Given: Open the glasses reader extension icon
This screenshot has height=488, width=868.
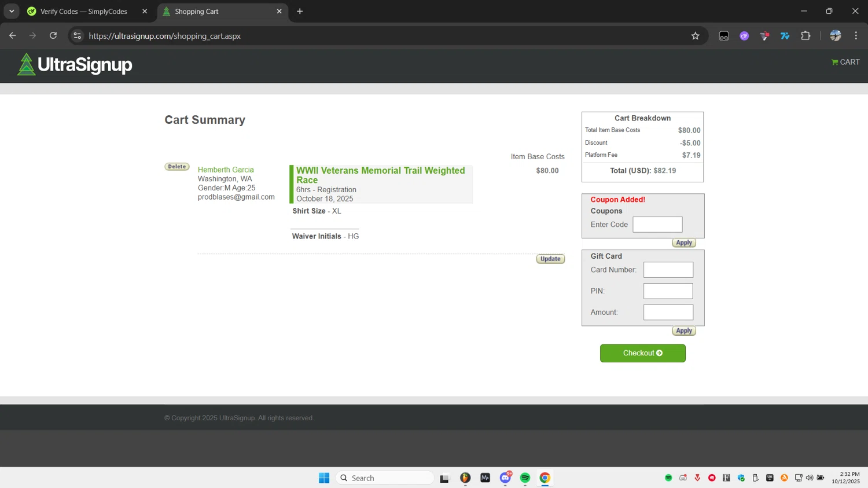Looking at the screenshot, I should pos(724,36).
